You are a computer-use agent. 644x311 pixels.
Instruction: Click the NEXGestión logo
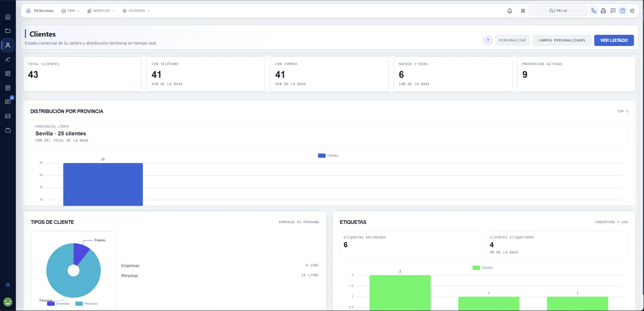pos(40,11)
